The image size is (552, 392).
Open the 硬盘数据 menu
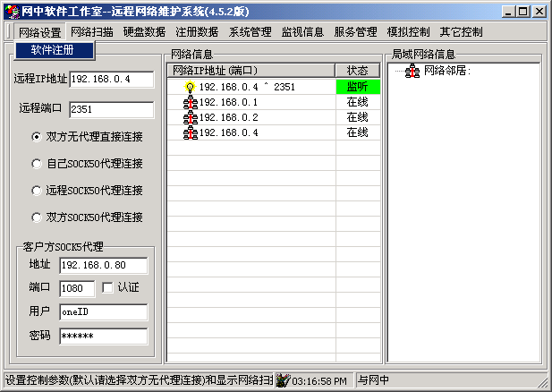(144, 31)
